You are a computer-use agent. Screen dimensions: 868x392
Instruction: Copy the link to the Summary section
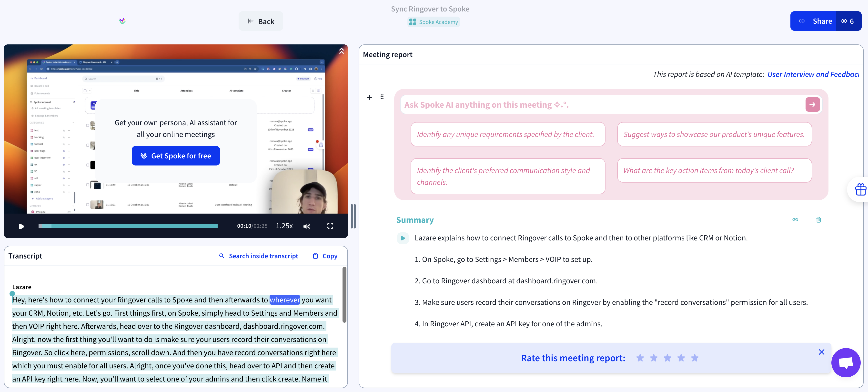(x=796, y=220)
